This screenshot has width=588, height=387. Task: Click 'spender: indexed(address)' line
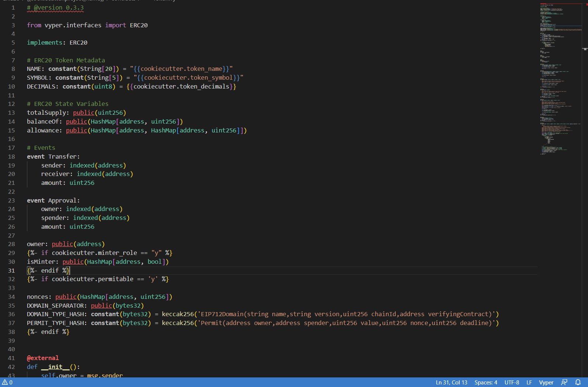[85, 218]
